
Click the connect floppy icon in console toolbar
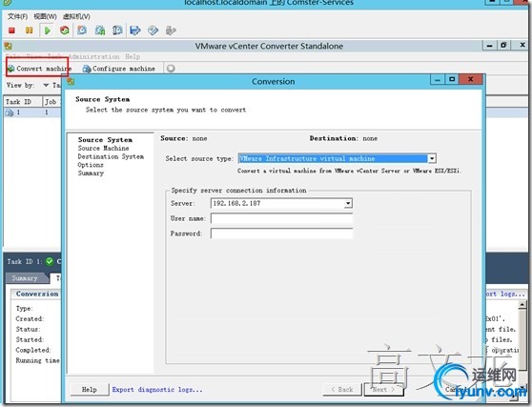coord(135,31)
